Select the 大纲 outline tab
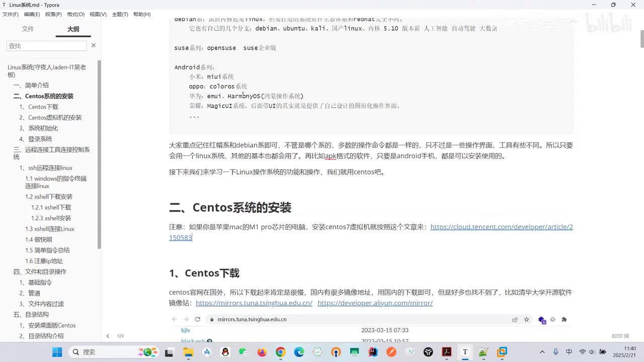Screen dimensions: 644x362 [73, 29]
